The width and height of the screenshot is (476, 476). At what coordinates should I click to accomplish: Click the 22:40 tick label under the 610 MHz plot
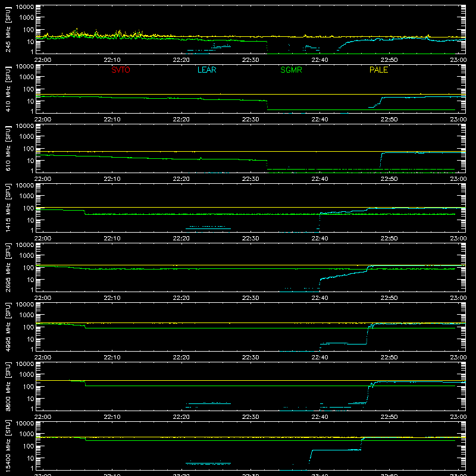(x=320, y=179)
